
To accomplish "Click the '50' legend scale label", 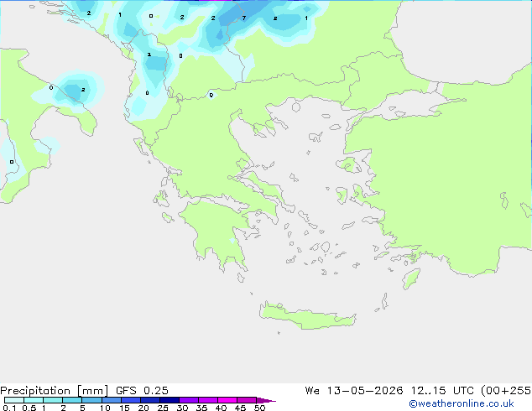I will click(x=259, y=408).
